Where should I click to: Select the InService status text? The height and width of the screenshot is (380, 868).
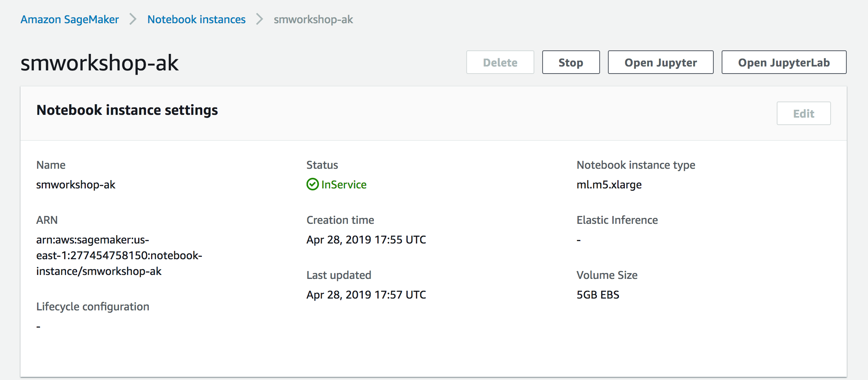tap(344, 184)
